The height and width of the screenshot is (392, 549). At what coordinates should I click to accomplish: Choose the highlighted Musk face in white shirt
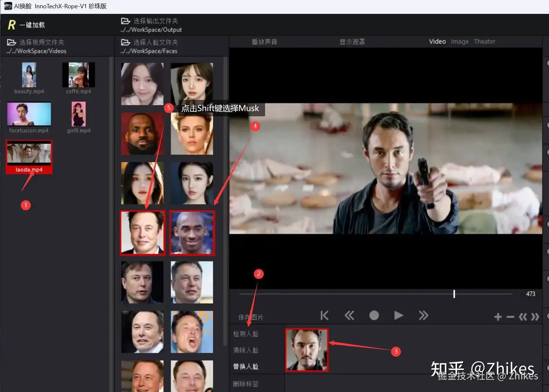click(143, 233)
